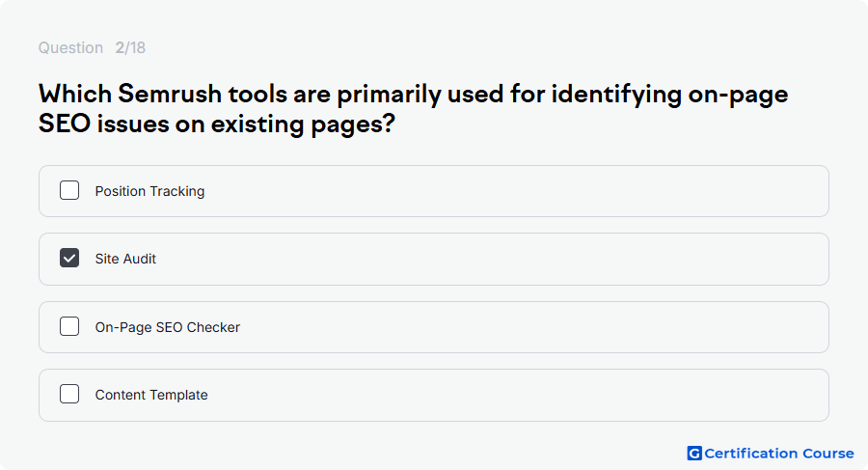The image size is (868, 470).
Task: Choose the On-Page SEO Checker label text
Action: pyautogui.click(x=167, y=327)
